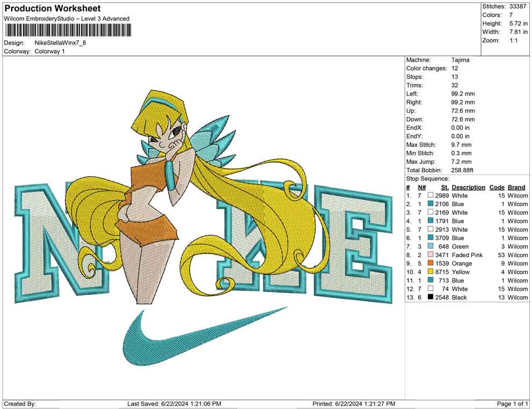
Task: Click the Height value 5.72 in
Action: 519,24
